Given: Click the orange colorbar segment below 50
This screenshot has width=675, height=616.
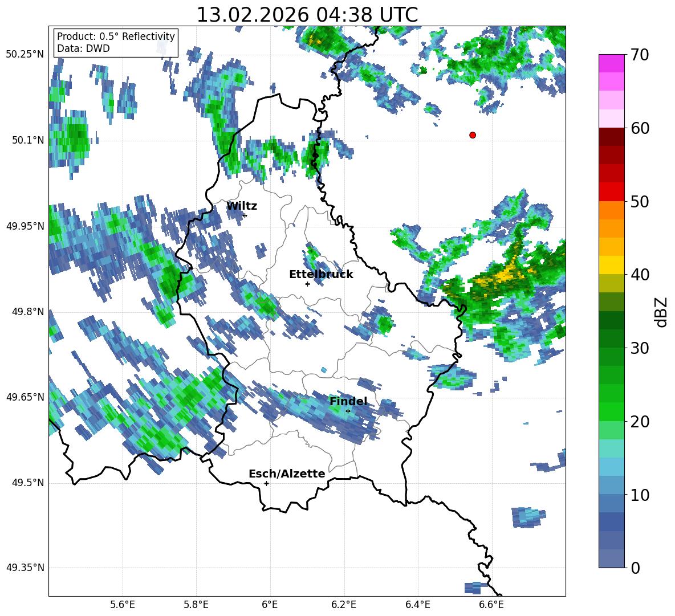Looking at the screenshot, I should click(611, 210).
